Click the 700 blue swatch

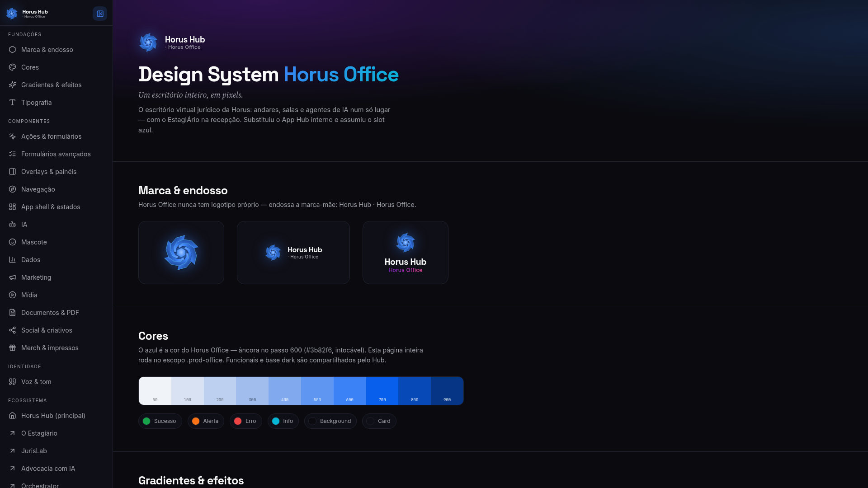pos(382,391)
